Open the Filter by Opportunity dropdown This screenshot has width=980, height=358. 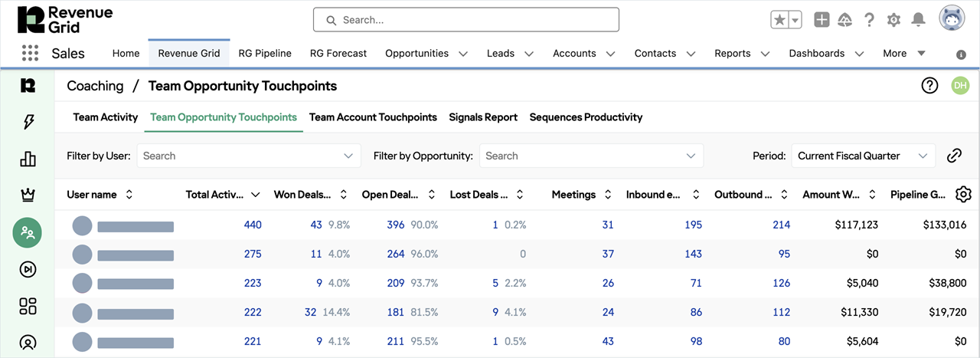point(591,156)
